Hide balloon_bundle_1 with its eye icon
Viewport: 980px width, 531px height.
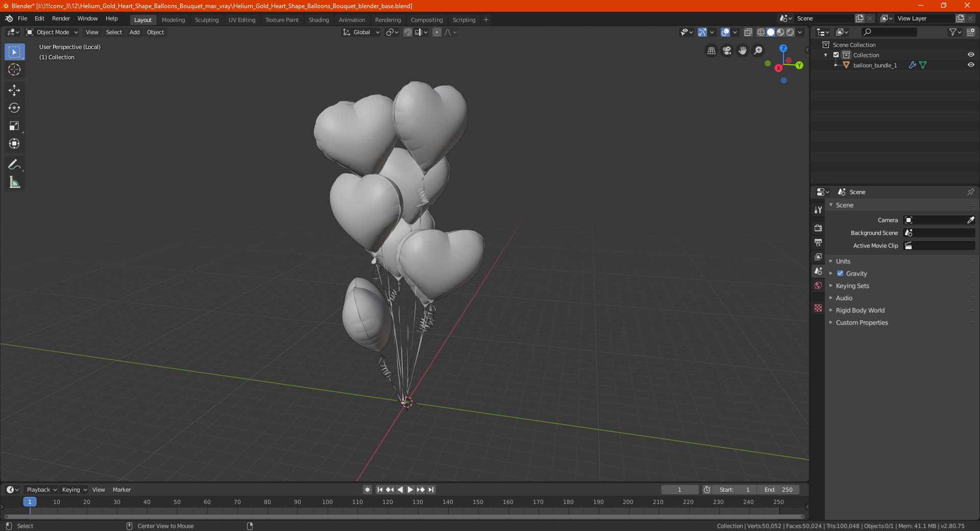click(971, 65)
